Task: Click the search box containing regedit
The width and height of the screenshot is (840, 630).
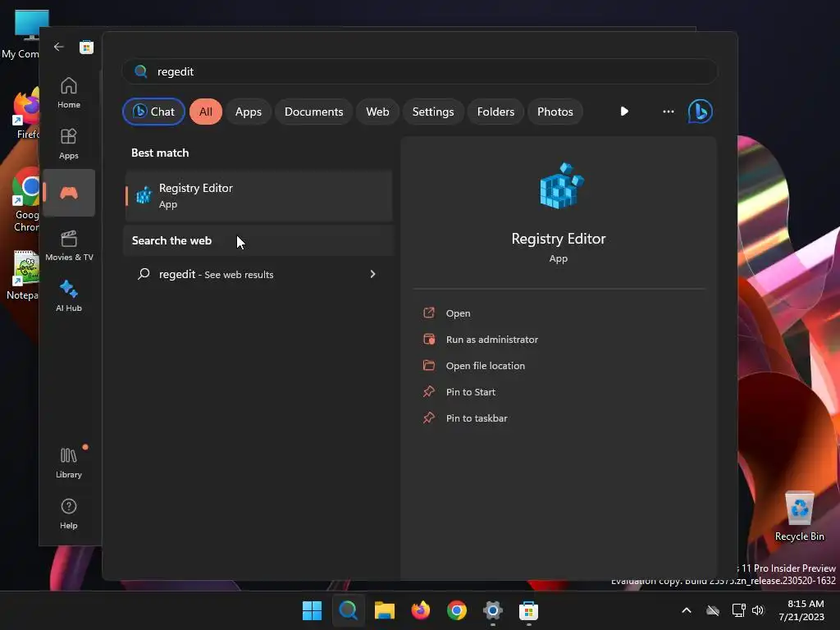Action: 420,71
